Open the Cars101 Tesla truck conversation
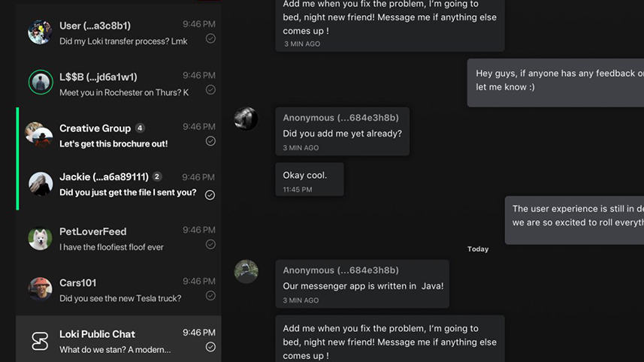 click(x=118, y=290)
